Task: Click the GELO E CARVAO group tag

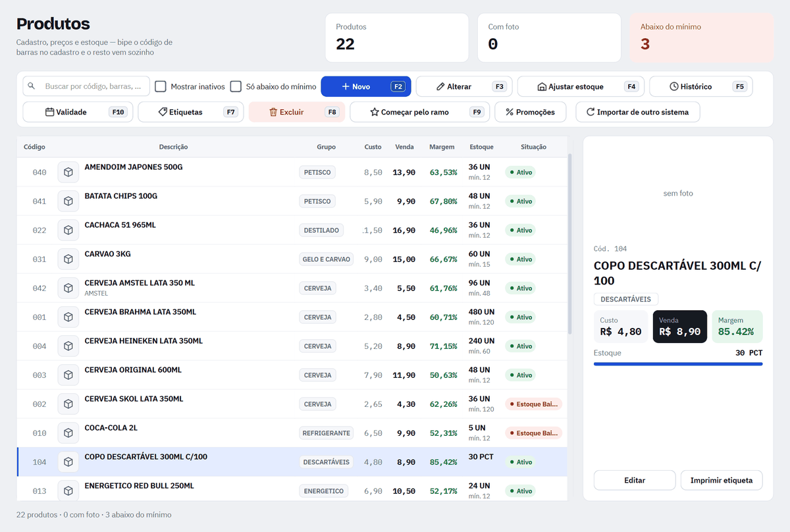Action: [x=327, y=259]
